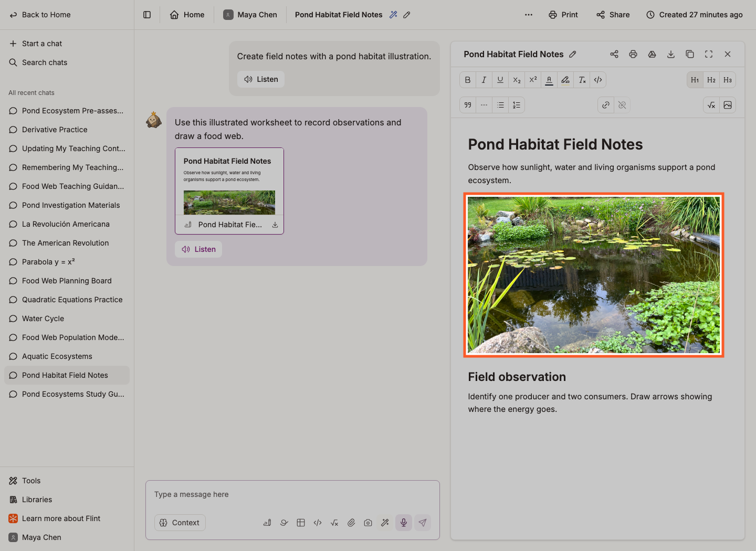This screenshot has height=551, width=756.
Task: Go to the Home tab
Action: point(187,15)
